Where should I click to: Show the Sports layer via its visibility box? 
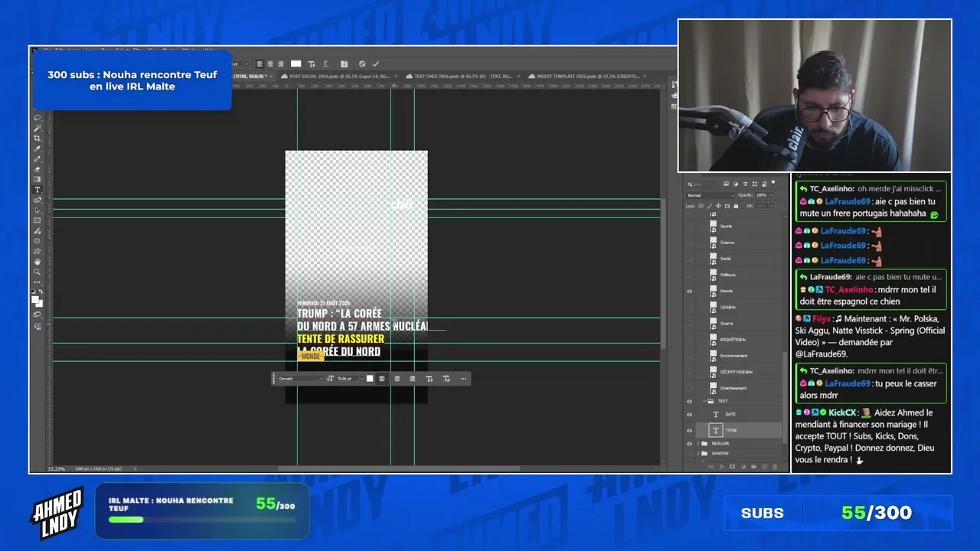690,227
